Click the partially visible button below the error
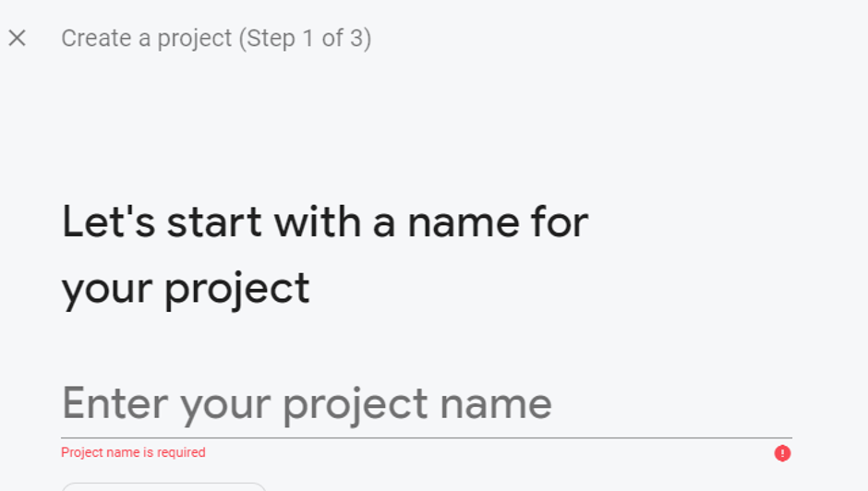The width and height of the screenshot is (868, 491). click(163, 486)
